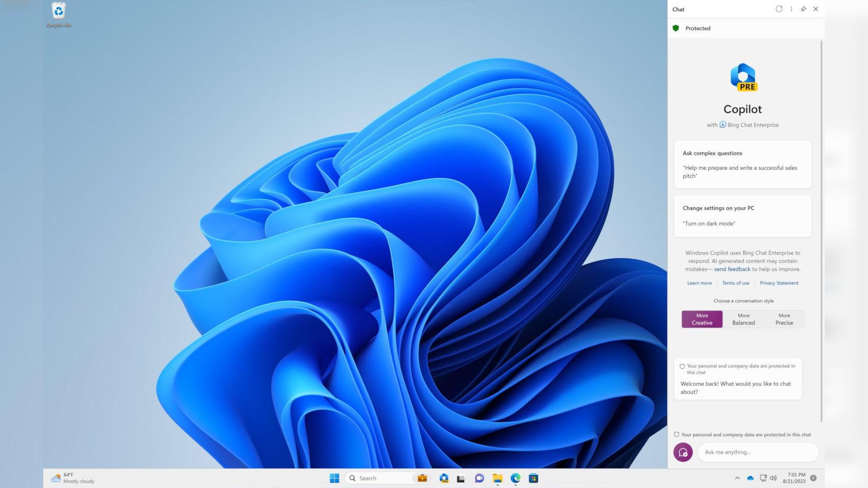868x488 pixels.
Task: Click the send feedback link
Action: point(732,269)
